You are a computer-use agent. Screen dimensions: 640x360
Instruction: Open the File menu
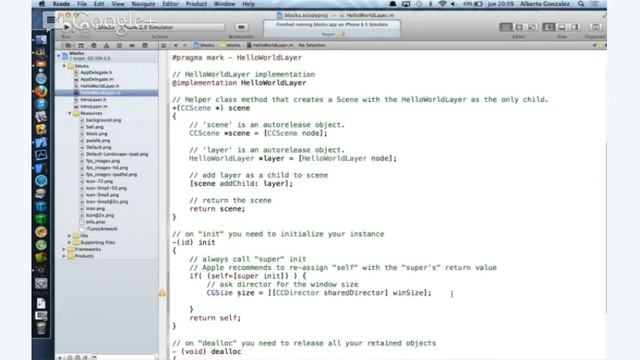[x=82, y=4]
